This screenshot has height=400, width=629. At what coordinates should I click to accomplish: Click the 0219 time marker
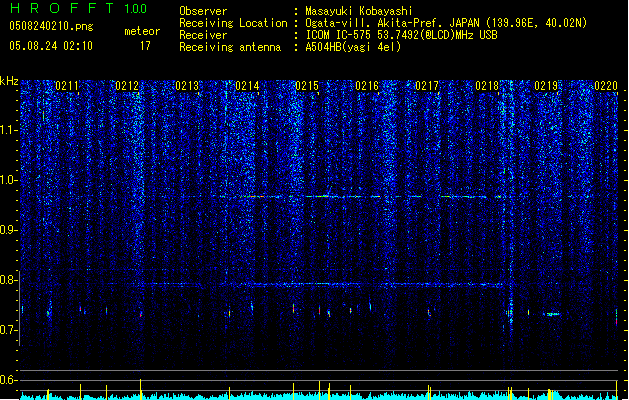[x=546, y=85]
